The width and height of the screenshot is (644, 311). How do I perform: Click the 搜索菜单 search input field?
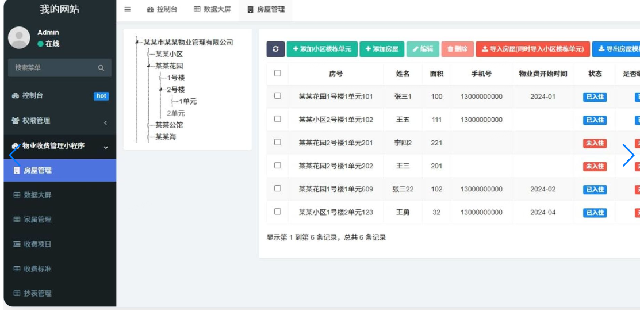[x=52, y=68]
